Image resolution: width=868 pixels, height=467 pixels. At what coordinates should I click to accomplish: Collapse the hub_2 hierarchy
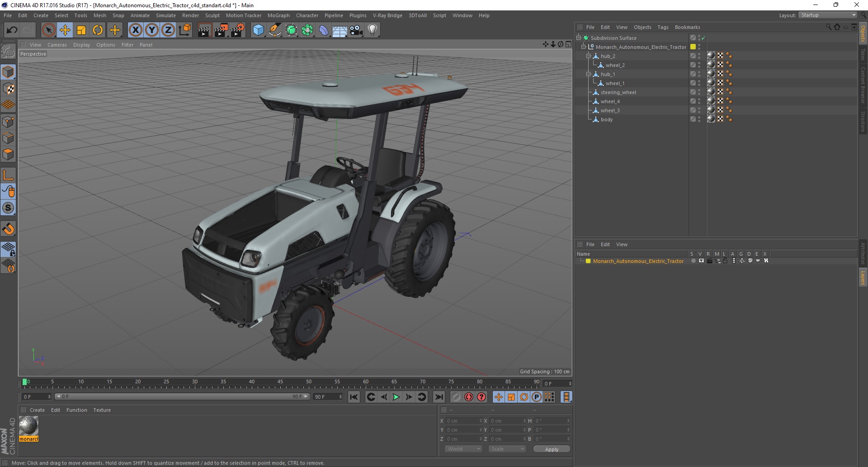(588, 56)
